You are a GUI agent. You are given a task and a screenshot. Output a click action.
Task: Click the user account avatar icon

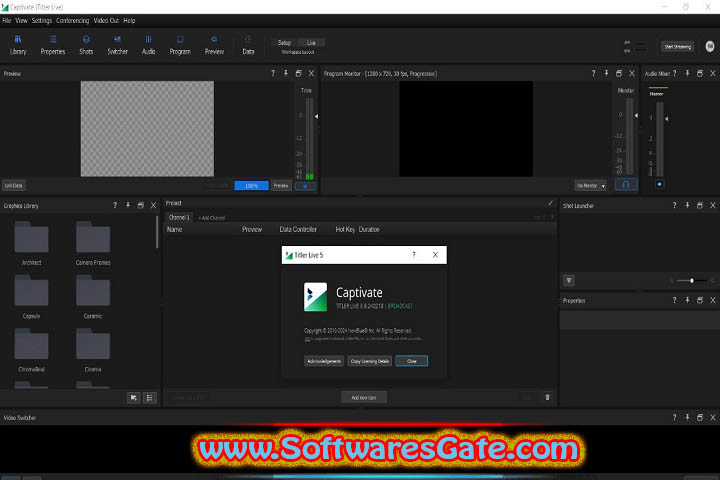pos(709,46)
